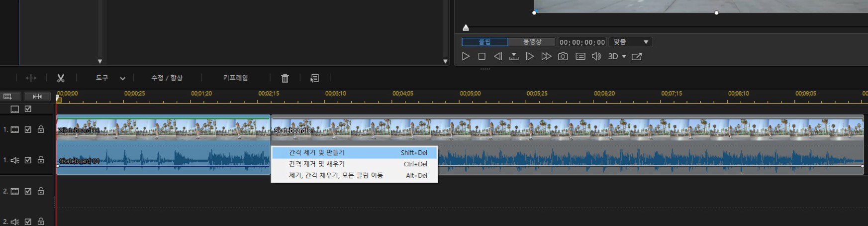The image size is (868, 226).
Task: Open the 3D mode dropdown arrow
Action: (624, 57)
